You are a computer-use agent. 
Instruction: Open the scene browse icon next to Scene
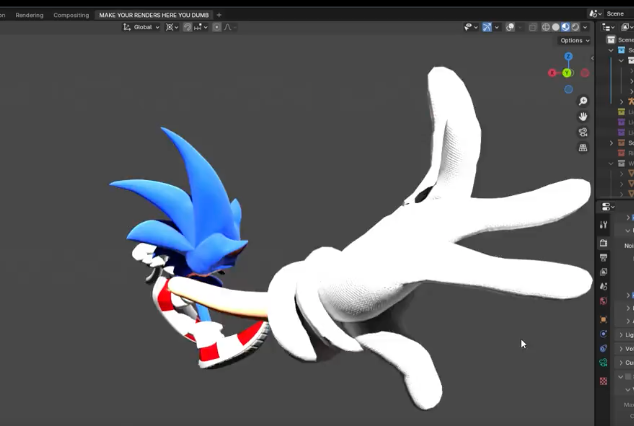pyautogui.click(x=595, y=14)
